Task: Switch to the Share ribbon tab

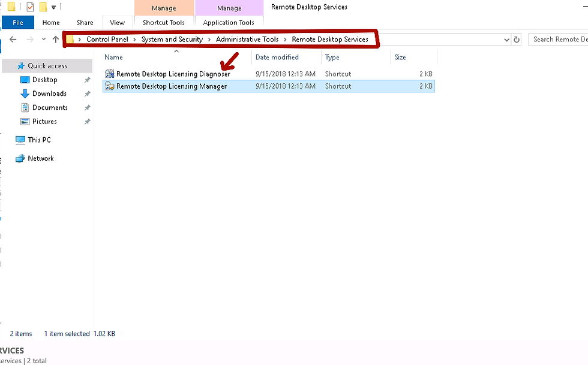Action: pyautogui.click(x=85, y=23)
